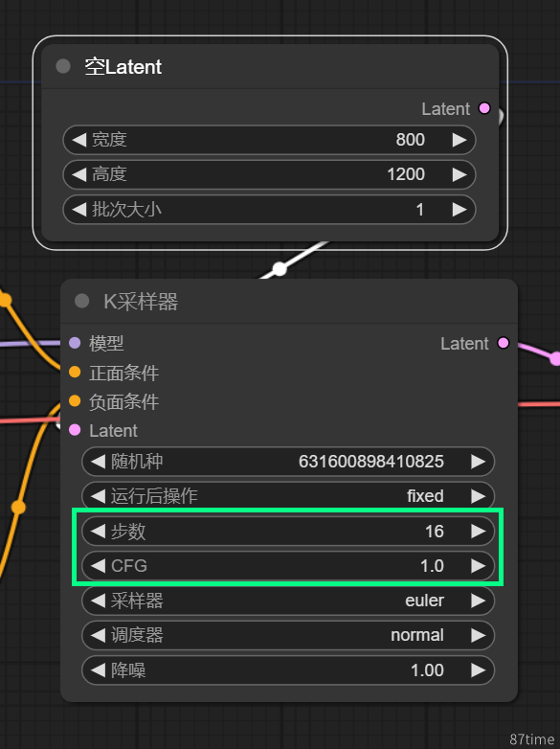Screen dimensions: 560x749
Task: Collapse the K采样器 node via its gray dot
Action: 82,301
